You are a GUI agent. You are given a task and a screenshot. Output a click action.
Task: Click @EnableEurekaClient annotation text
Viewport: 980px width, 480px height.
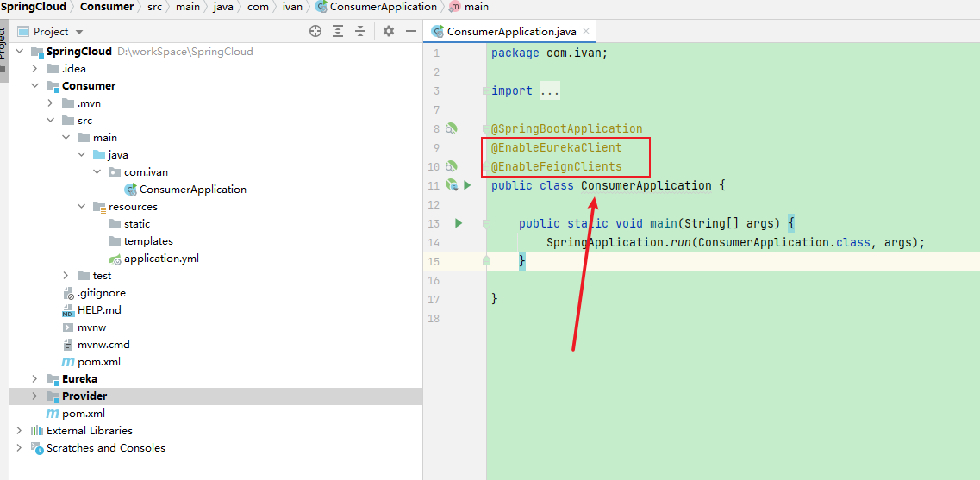[x=556, y=147]
